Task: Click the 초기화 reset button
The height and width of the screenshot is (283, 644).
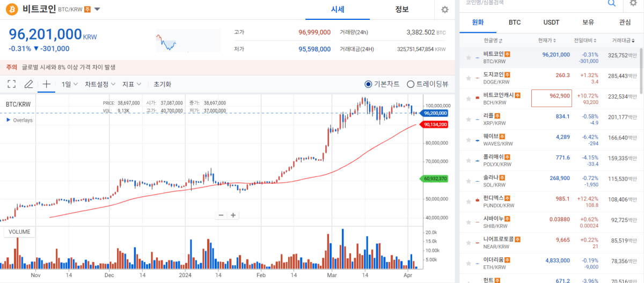Action: 162,84
